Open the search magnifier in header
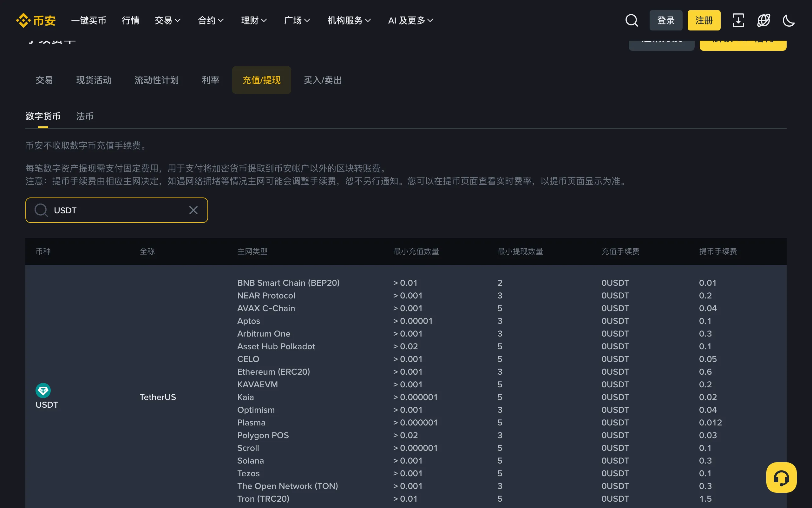Screen dimensions: 812x508 click(632, 21)
